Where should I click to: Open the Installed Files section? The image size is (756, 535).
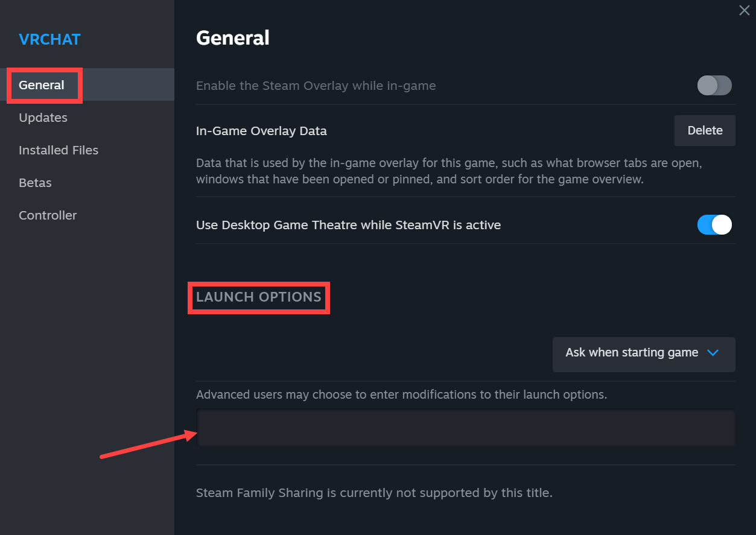tap(58, 150)
